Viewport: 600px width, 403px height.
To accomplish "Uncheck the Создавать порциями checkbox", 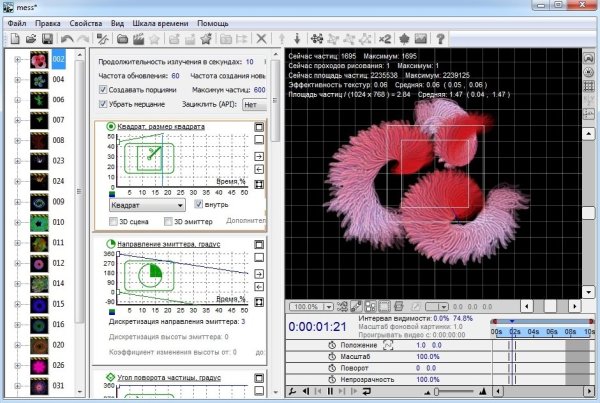I will pyautogui.click(x=103, y=89).
